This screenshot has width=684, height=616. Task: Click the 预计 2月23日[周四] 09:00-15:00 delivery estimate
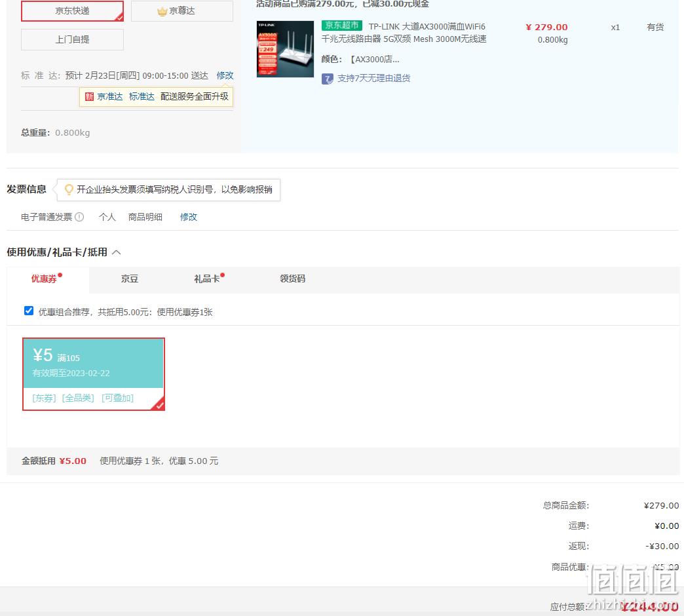tap(136, 76)
